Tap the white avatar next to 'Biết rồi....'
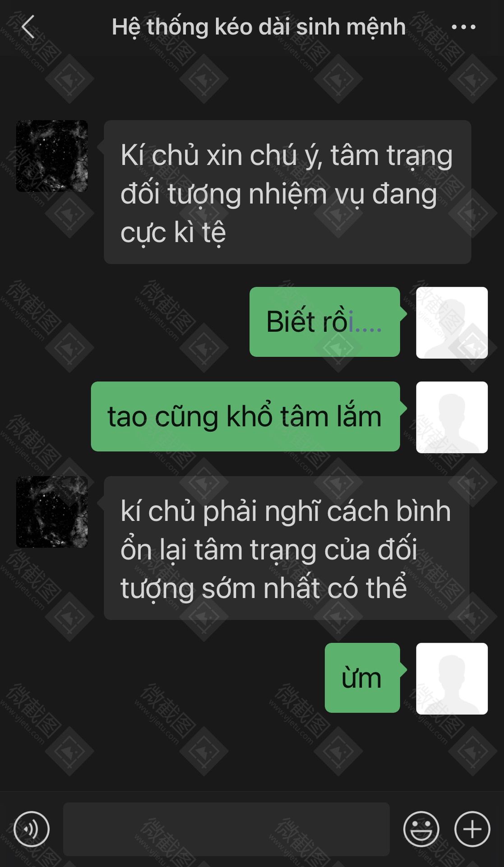504x867 pixels. pos(452,322)
